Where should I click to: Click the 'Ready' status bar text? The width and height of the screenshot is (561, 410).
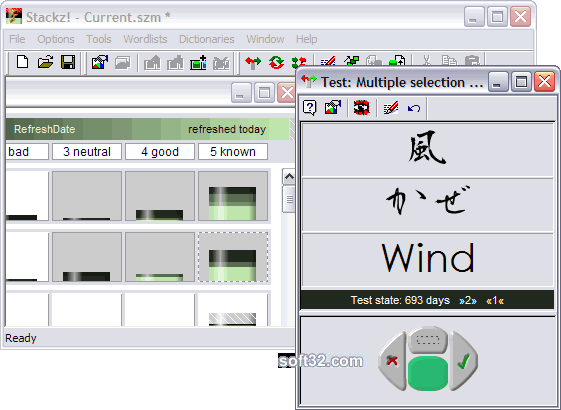[21, 338]
